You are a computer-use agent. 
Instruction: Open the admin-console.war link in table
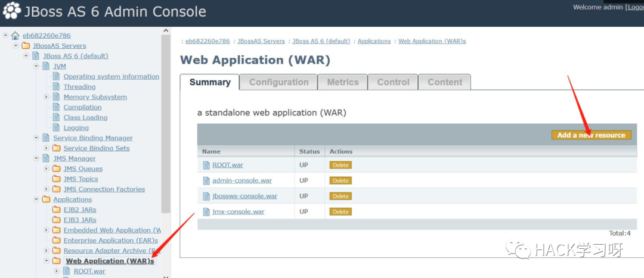pos(242,181)
